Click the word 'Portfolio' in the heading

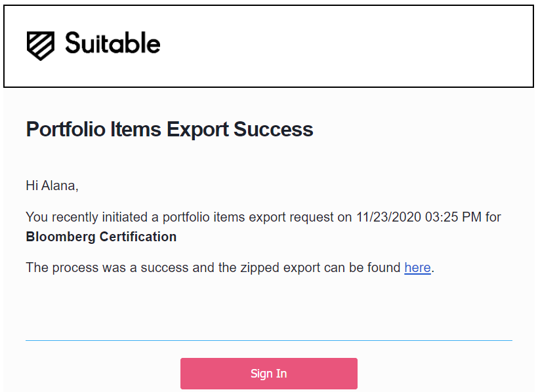point(66,130)
